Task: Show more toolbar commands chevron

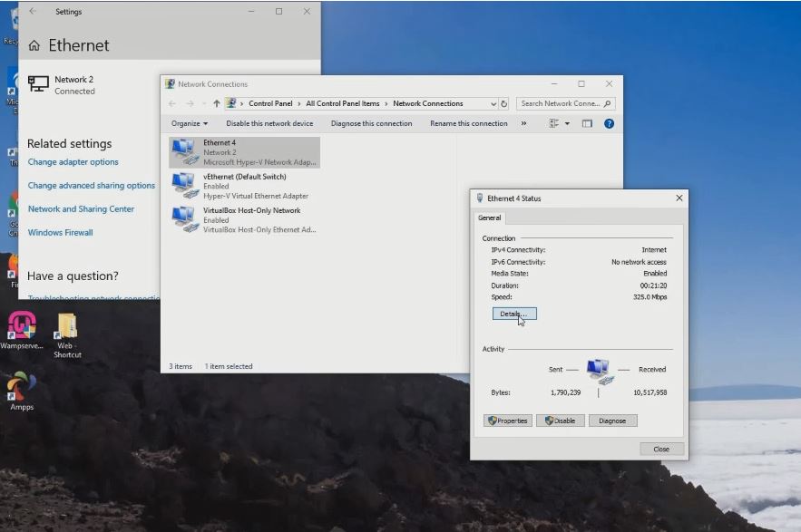Action: coord(523,123)
